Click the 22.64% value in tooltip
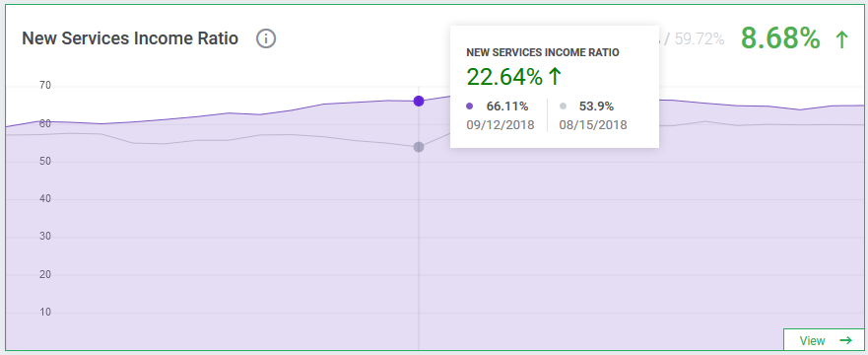Viewport: 868px width, 355px height. (504, 77)
